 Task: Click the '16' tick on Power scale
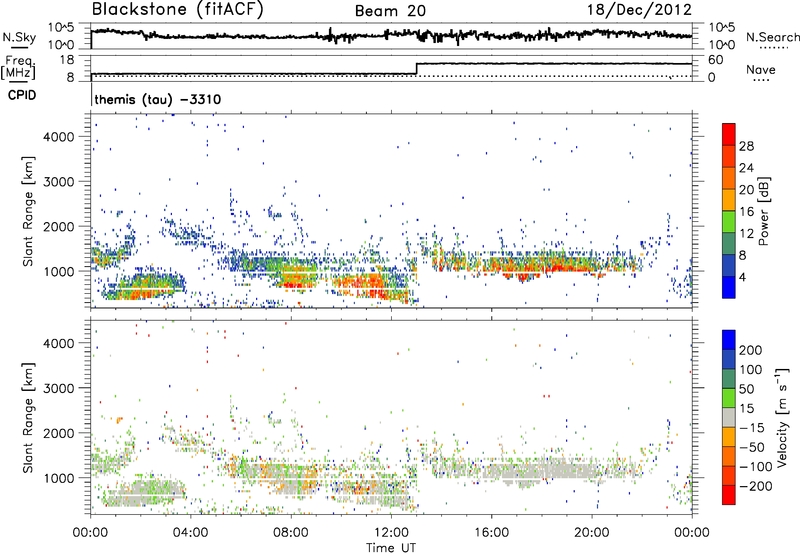point(746,212)
